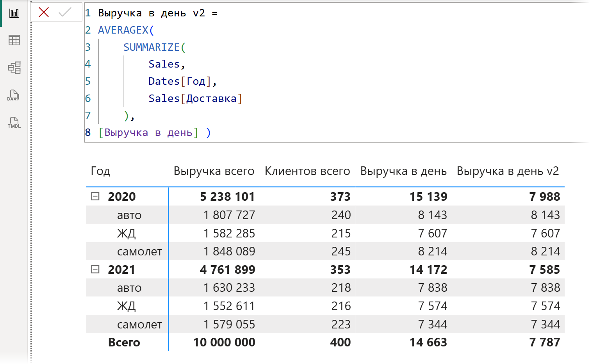Open the TMDL view
Screen dimensions: 590x364
click(14, 123)
